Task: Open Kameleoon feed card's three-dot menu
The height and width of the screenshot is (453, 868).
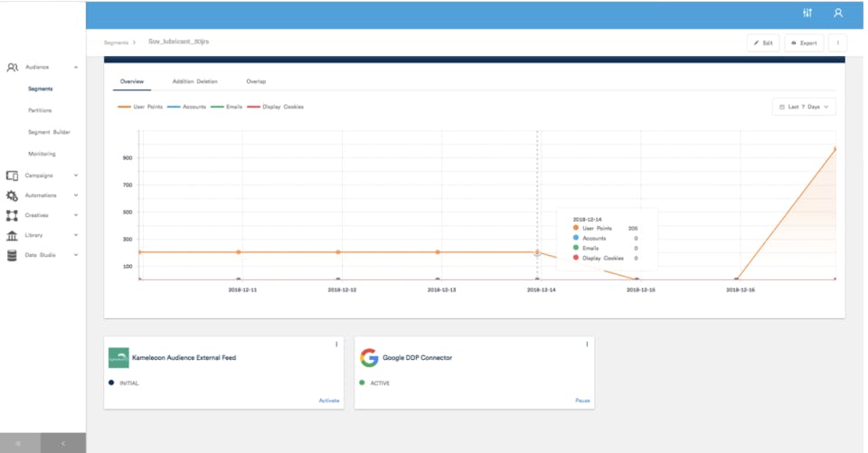Action: [x=336, y=344]
